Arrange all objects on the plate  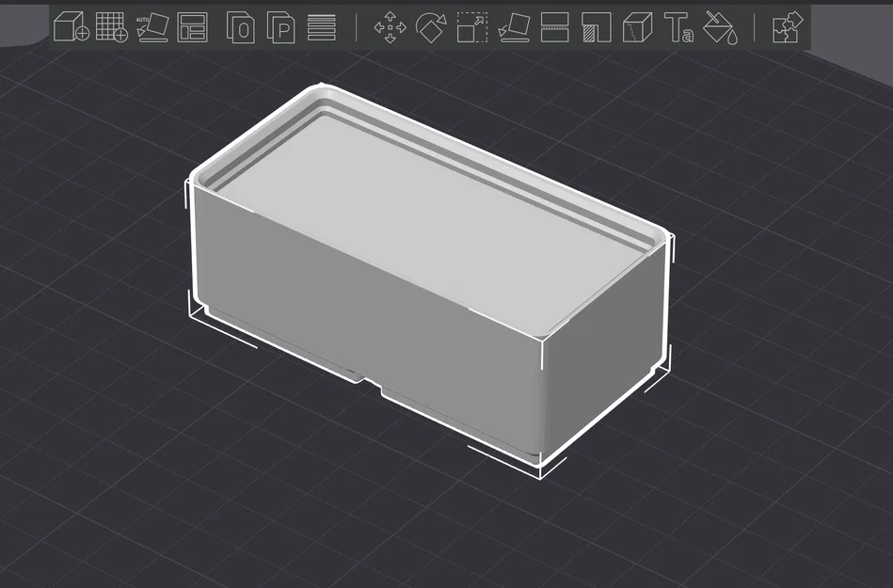[193, 26]
